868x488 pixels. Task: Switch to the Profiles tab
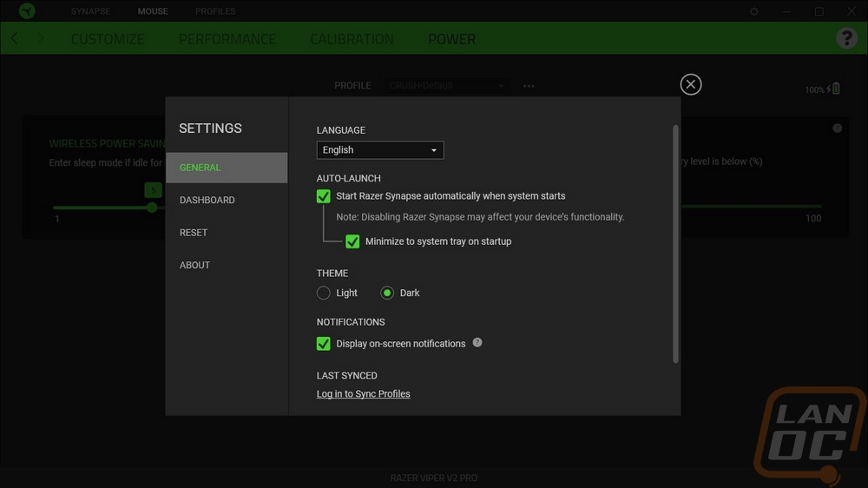click(214, 11)
